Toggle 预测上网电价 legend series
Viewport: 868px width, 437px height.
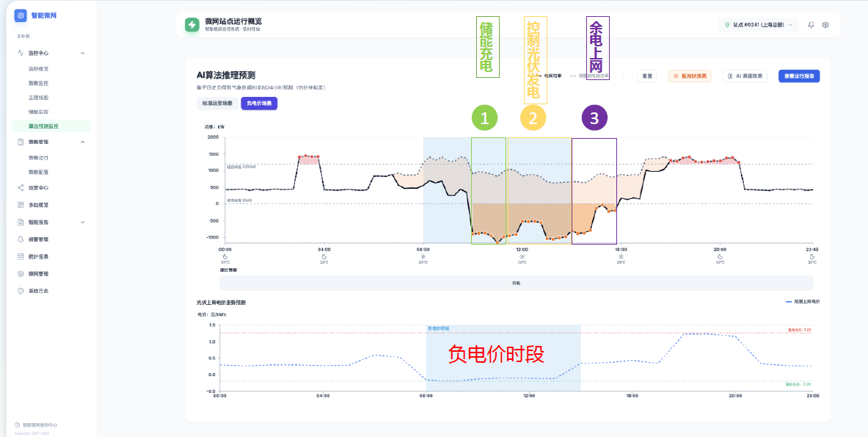point(803,302)
